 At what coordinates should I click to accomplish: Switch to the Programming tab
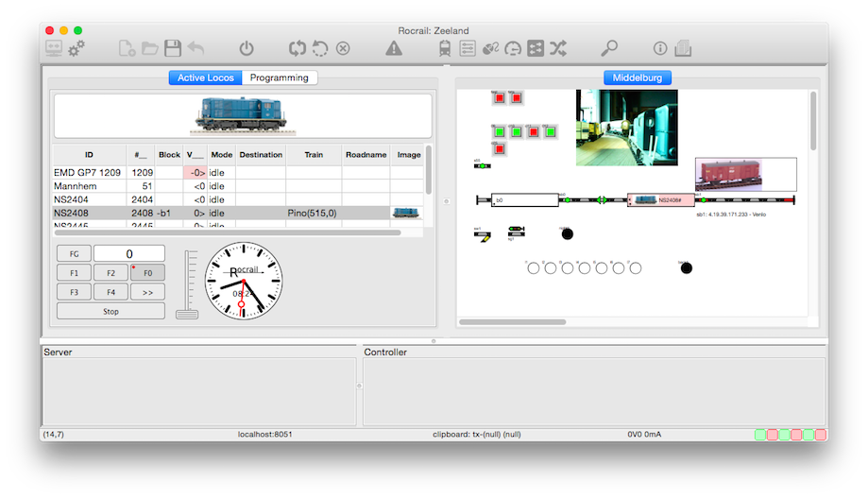(280, 77)
